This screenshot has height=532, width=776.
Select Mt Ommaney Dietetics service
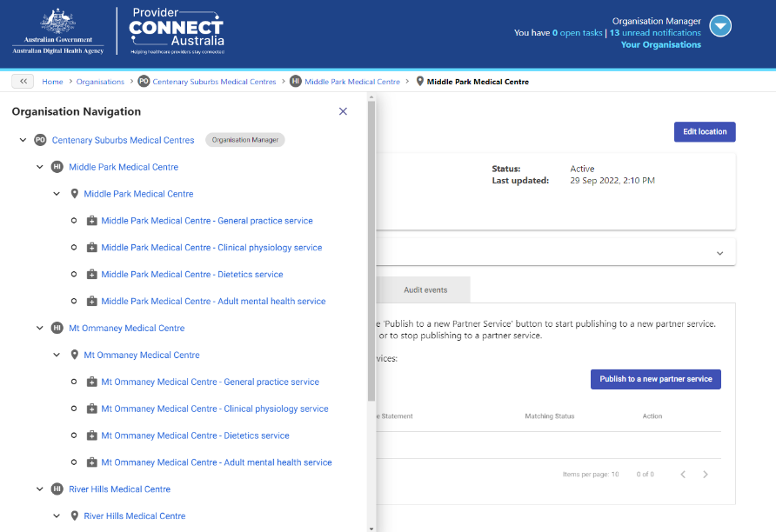click(196, 436)
